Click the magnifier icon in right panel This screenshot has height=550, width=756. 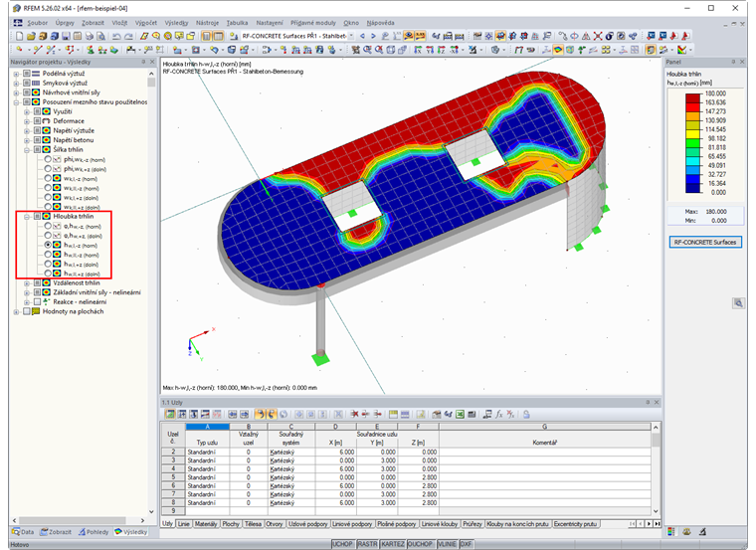(x=738, y=303)
